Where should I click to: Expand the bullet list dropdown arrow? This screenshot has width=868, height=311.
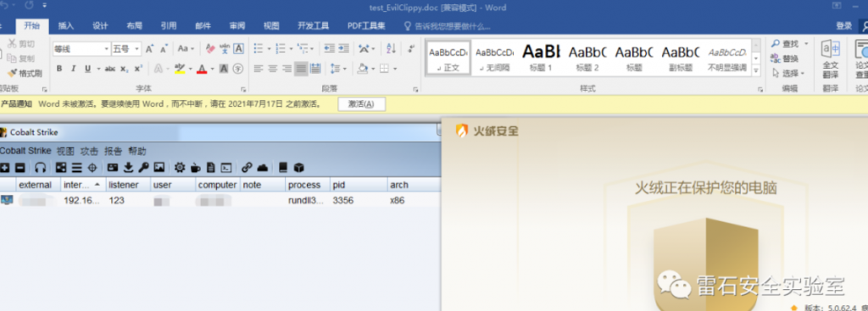(269, 48)
